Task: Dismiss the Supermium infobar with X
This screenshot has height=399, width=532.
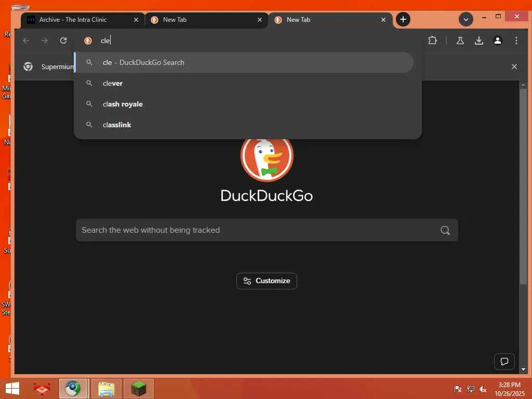Action: coord(514,66)
